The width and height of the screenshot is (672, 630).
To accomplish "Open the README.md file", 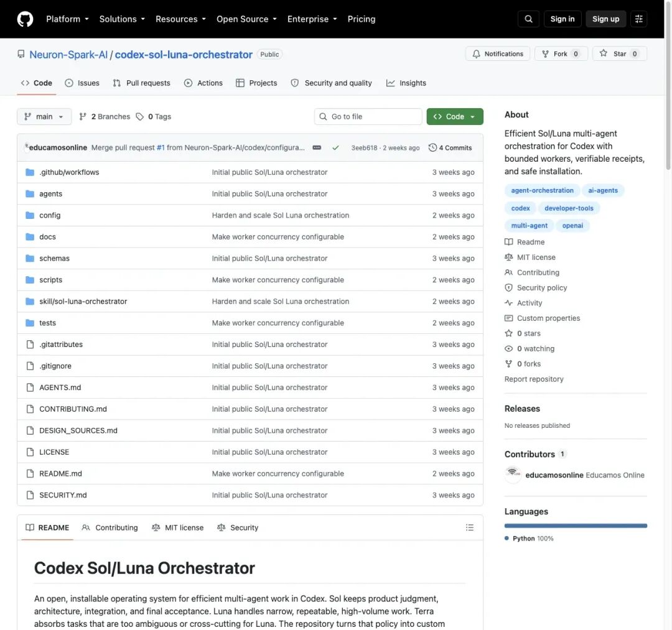I will tap(60, 473).
